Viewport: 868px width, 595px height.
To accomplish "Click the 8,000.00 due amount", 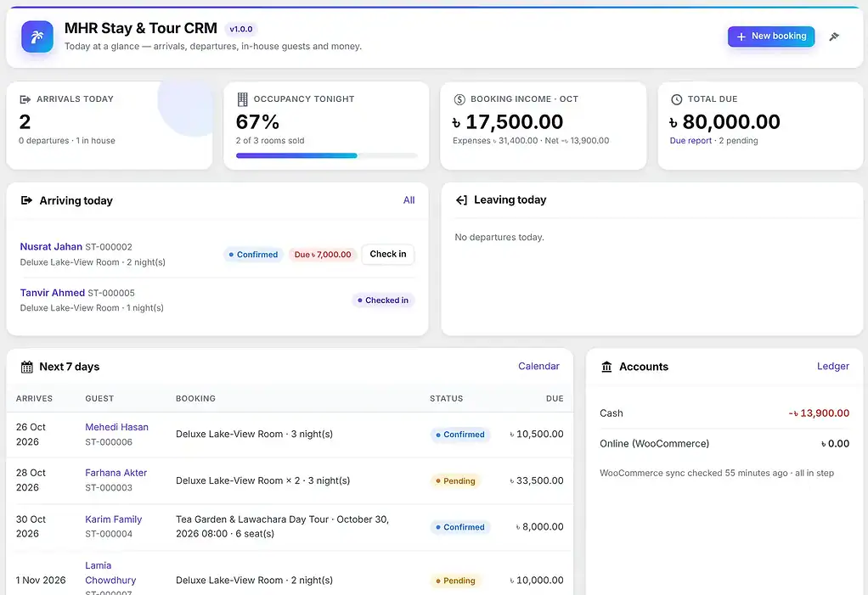I will point(539,527).
